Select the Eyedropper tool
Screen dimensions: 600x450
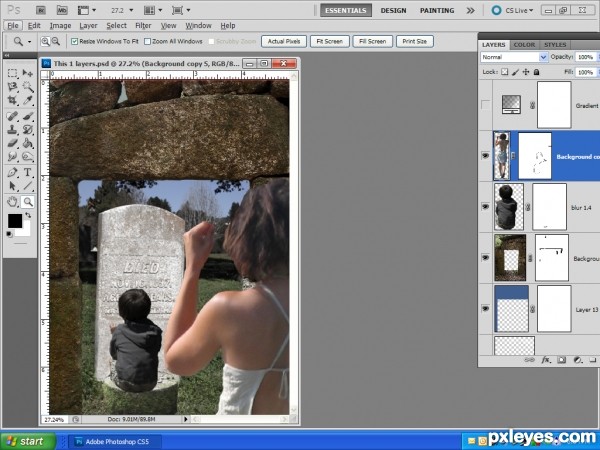coord(28,100)
